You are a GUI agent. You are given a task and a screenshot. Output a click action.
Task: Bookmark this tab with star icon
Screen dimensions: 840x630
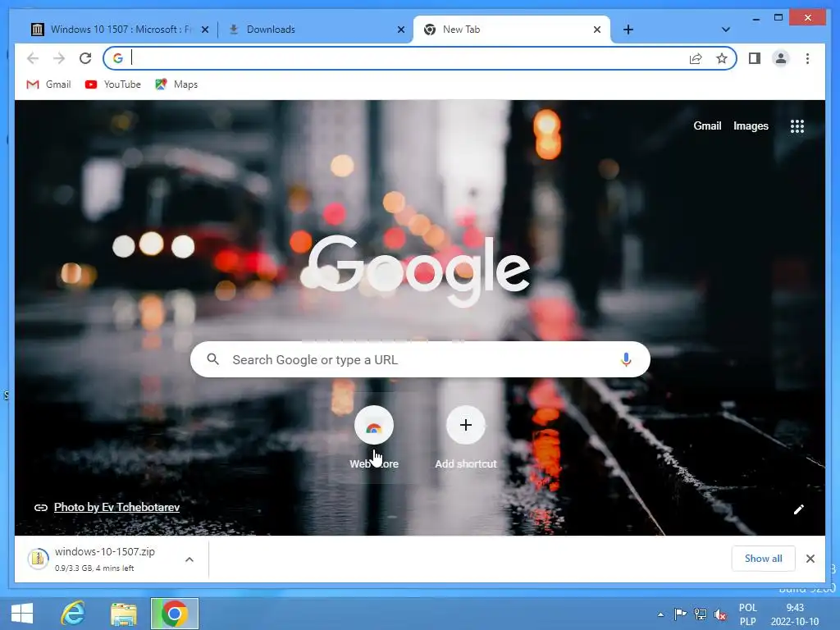point(722,58)
